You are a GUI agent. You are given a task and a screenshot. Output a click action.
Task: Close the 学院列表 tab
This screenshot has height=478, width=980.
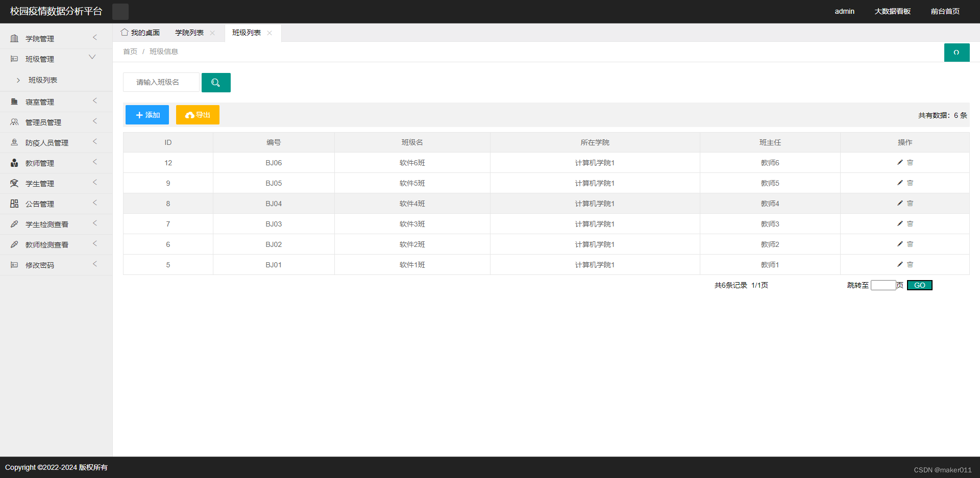(x=212, y=33)
